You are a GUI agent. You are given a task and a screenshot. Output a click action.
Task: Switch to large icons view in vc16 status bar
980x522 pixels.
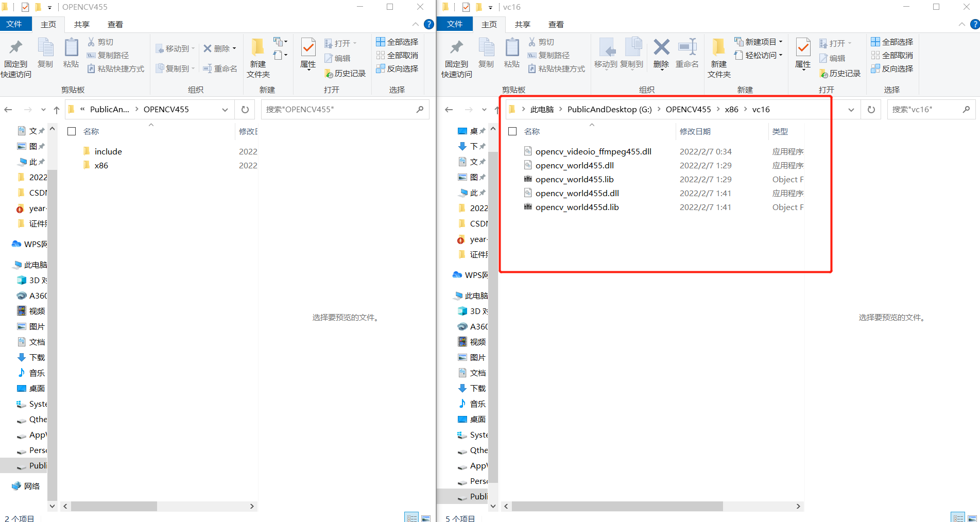pyautogui.click(x=972, y=518)
